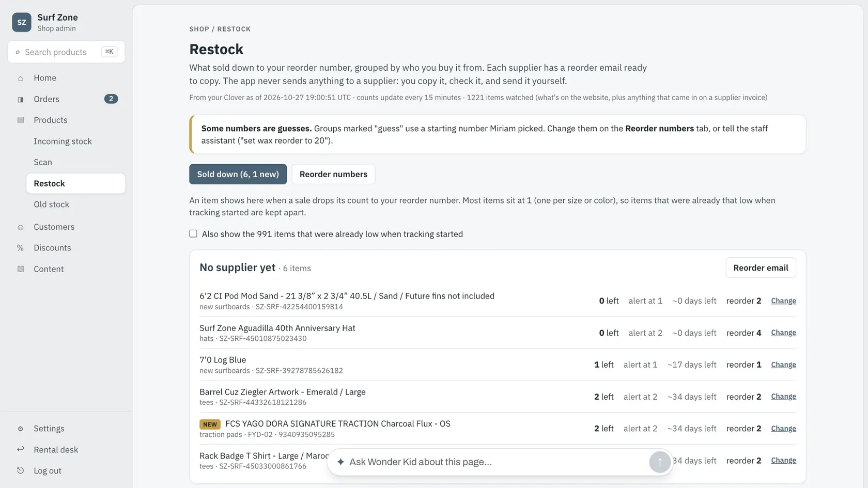Click the Content sidebar icon
This screenshot has height=488, width=868.
[x=21, y=269]
